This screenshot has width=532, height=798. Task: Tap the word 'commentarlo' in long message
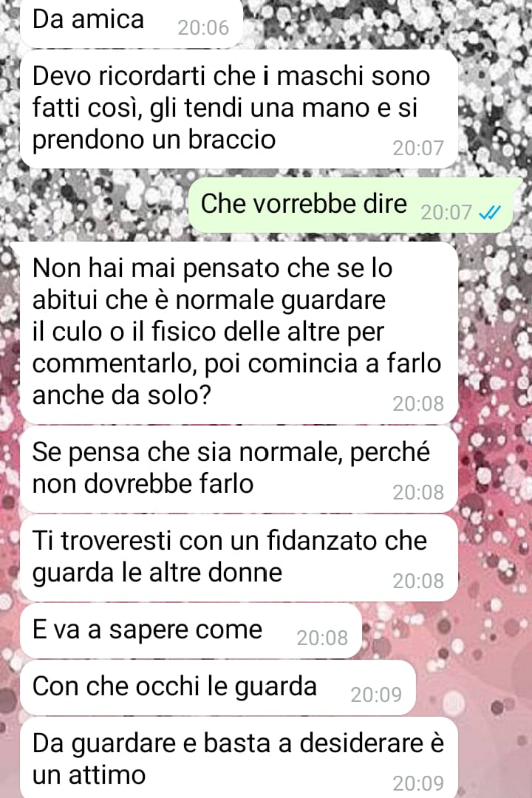tap(114, 364)
